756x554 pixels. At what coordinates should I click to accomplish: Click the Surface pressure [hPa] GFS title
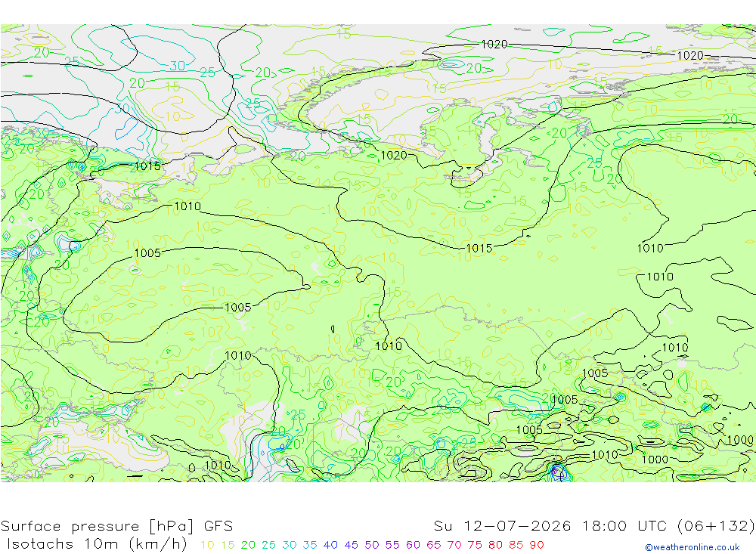point(116,526)
